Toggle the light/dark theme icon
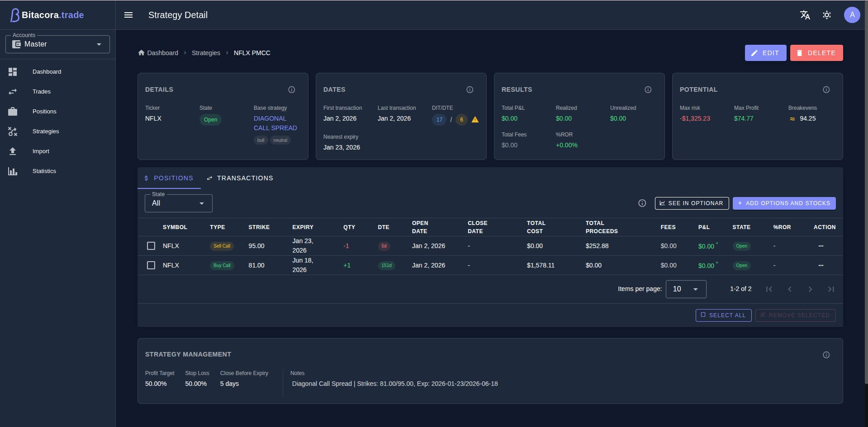868x427 pixels. [x=827, y=15]
